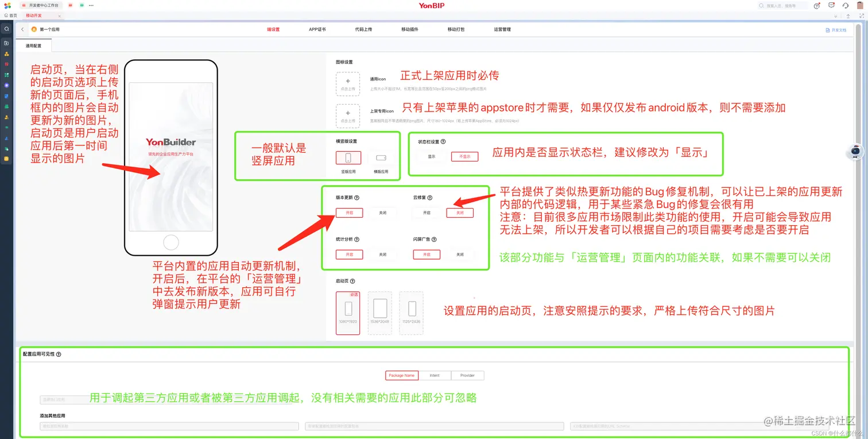Select 横版应用 landscape orientation option
The image size is (868, 439).
click(381, 158)
